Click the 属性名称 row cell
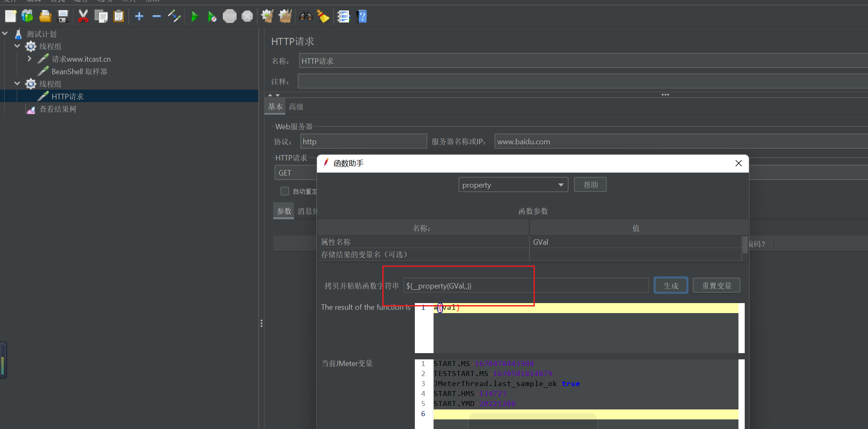 click(423, 242)
